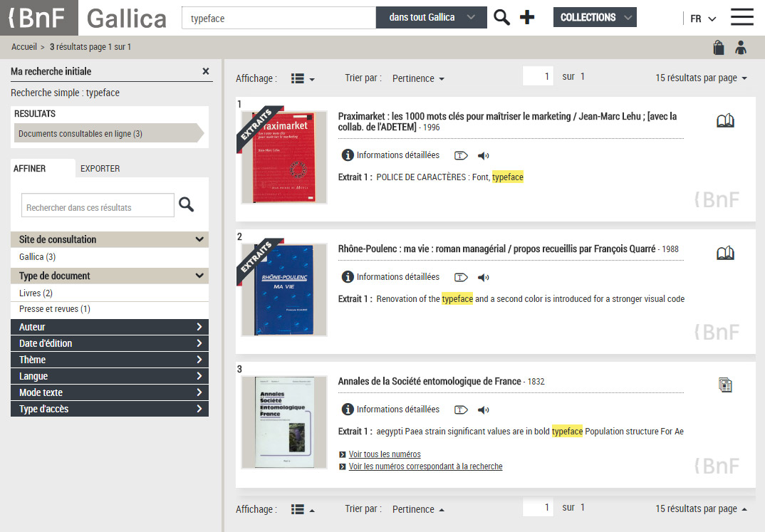Open top '15 résultats par page' dropdown
Screen dimensions: 765x532
pos(701,78)
